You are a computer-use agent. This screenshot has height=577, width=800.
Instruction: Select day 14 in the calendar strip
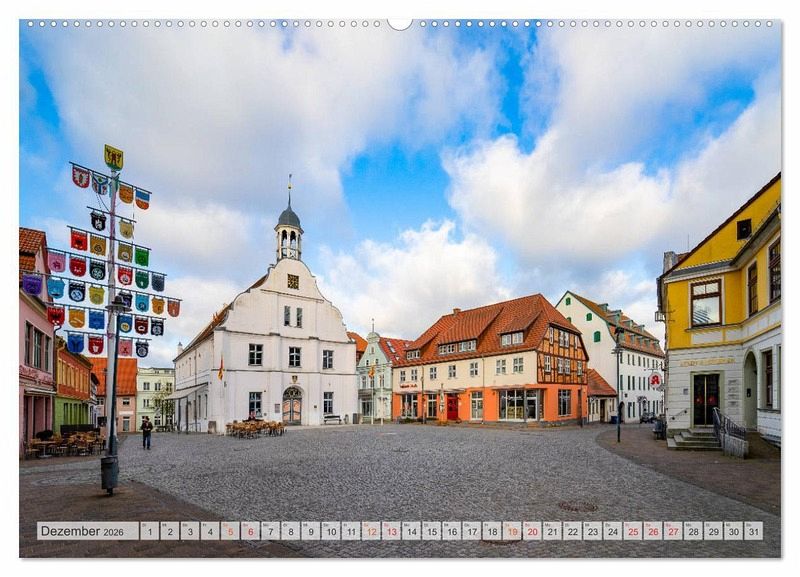[x=412, y=531]
